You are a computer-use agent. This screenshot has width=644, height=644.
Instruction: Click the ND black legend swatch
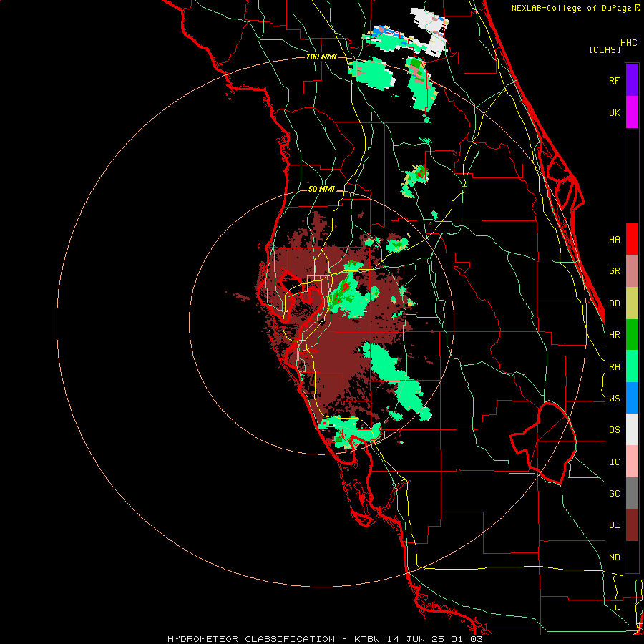[632, 557]
